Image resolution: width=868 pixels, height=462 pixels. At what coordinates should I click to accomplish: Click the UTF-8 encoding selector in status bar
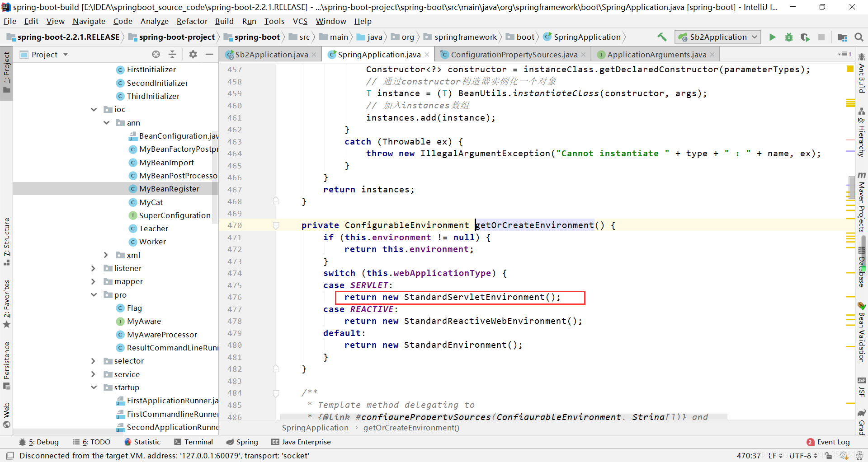803,455
